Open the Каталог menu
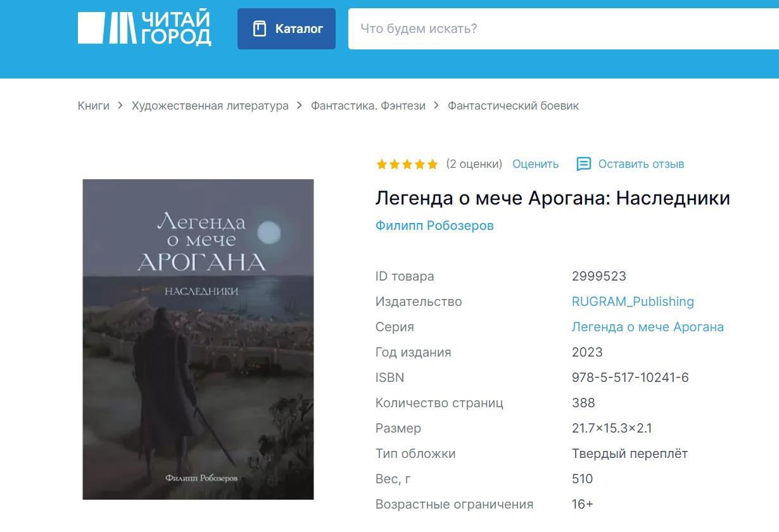Viewport: 779px width, 532px height. pos(286,28)
